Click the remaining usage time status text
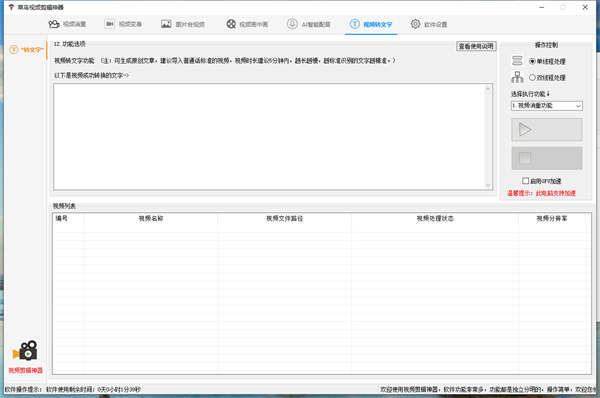The image size is (600, 398). [93, 390]
